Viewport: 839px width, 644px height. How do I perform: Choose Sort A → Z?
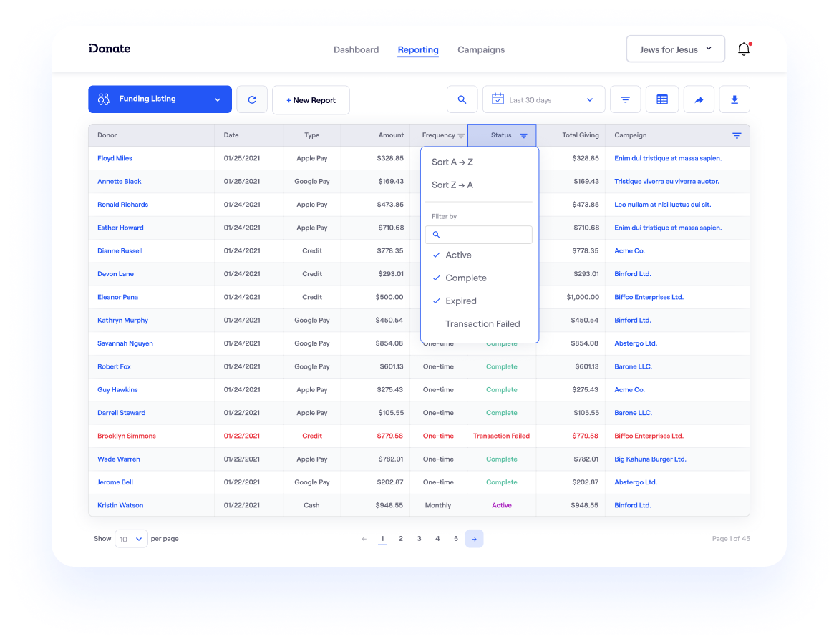click(x=452, y=162)
